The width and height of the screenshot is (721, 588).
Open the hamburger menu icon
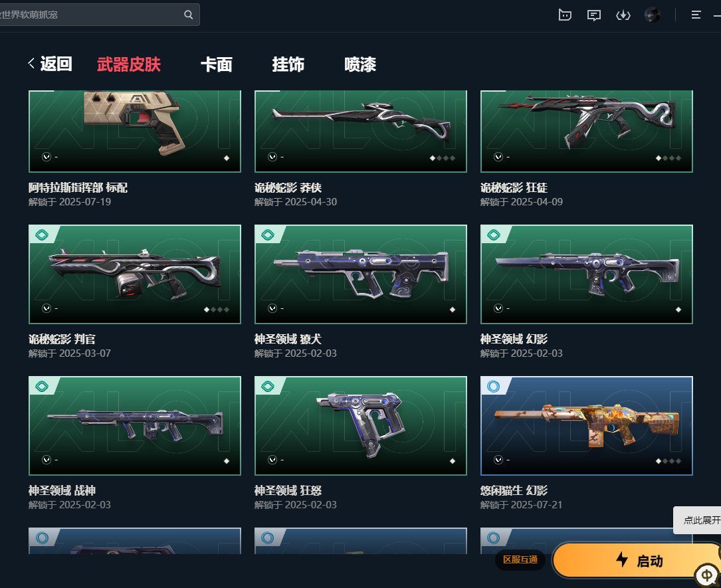click(696, 15)
